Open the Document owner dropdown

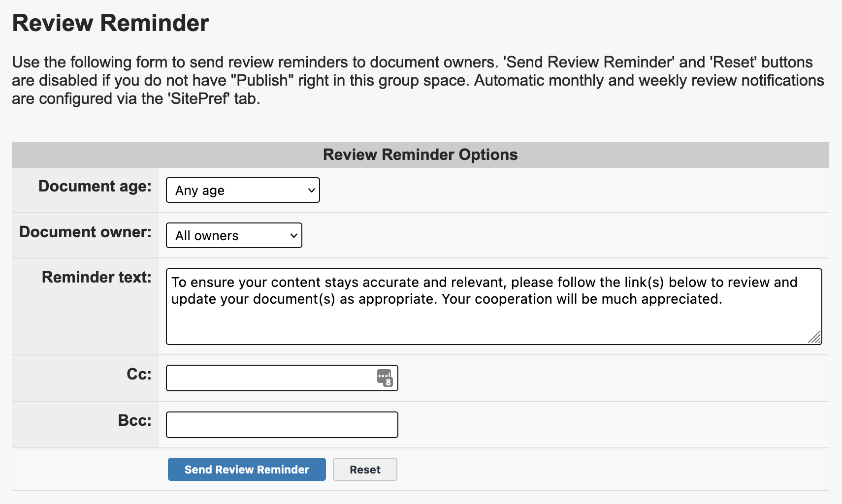(234, 235)
